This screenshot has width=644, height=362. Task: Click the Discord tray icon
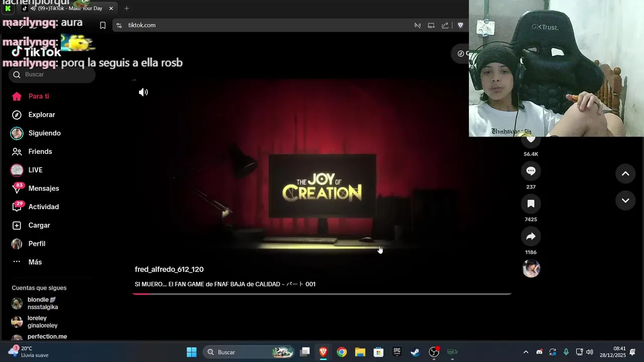[539, 352]
